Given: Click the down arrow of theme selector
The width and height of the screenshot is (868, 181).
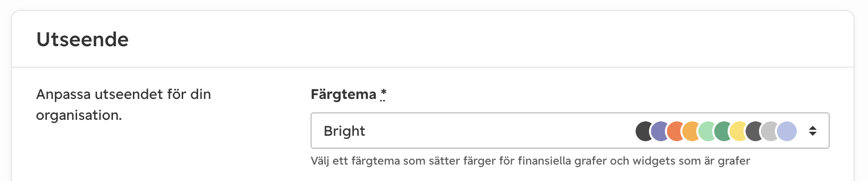Looking at the screenshot, I should (x=813, y=134).
